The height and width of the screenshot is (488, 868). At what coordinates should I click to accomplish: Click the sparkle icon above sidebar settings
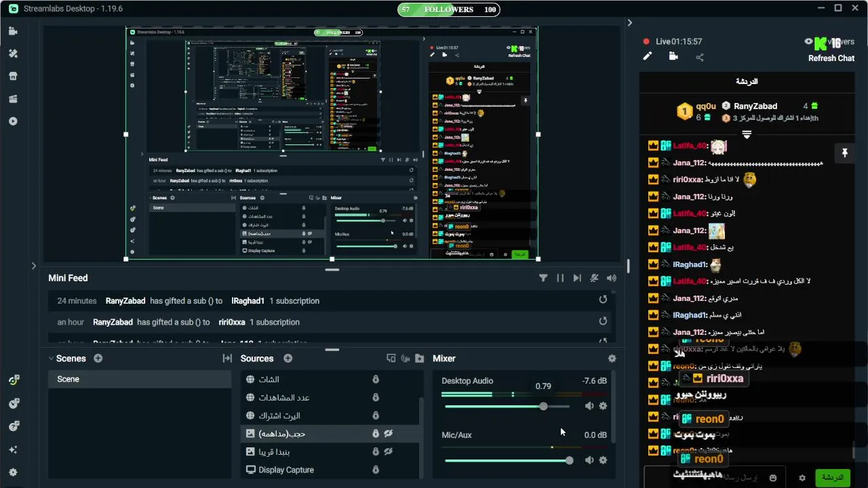13,449
